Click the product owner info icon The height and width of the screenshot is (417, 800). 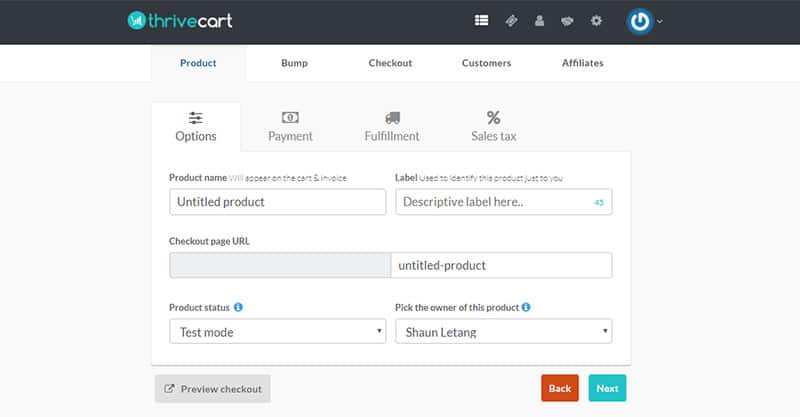[526, 307]
